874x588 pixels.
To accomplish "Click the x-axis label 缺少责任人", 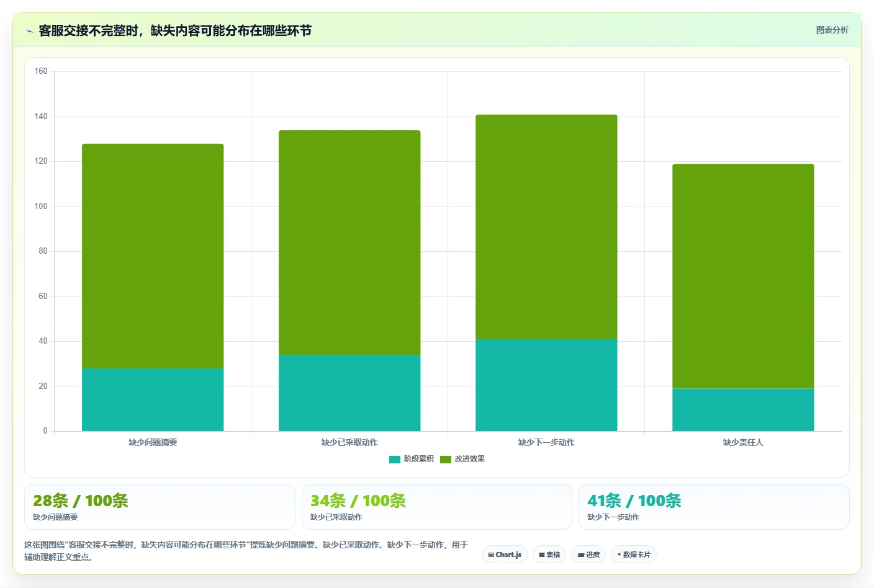I will coord(743,442).
